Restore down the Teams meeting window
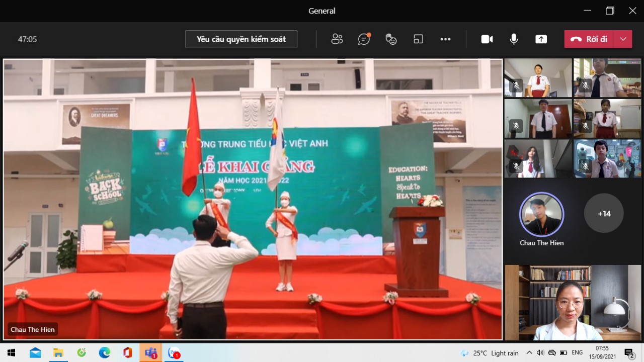This screenshot has height=362, width=644. [x=610, y=11]
